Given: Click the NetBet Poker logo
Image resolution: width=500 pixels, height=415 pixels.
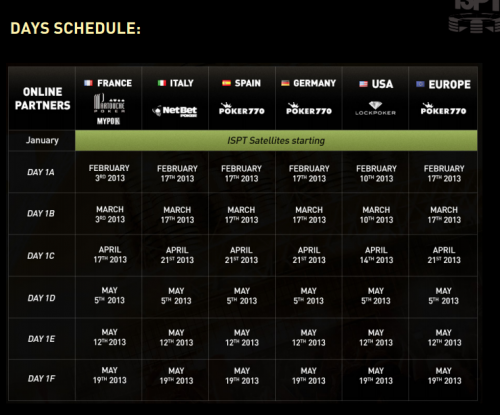Looking at the screenshot, I should pyautogui.click(x=175, y=111).
